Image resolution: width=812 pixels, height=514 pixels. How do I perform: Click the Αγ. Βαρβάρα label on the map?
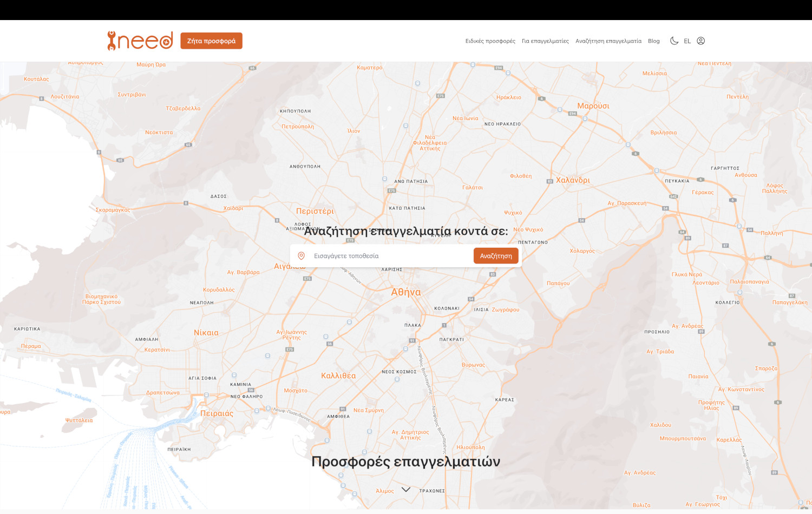tap(244, 273)
